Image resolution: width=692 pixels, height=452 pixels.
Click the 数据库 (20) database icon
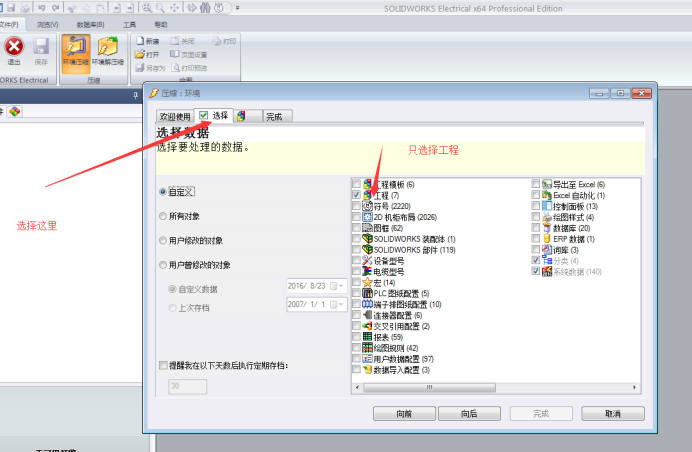click(x=547, y=228)
